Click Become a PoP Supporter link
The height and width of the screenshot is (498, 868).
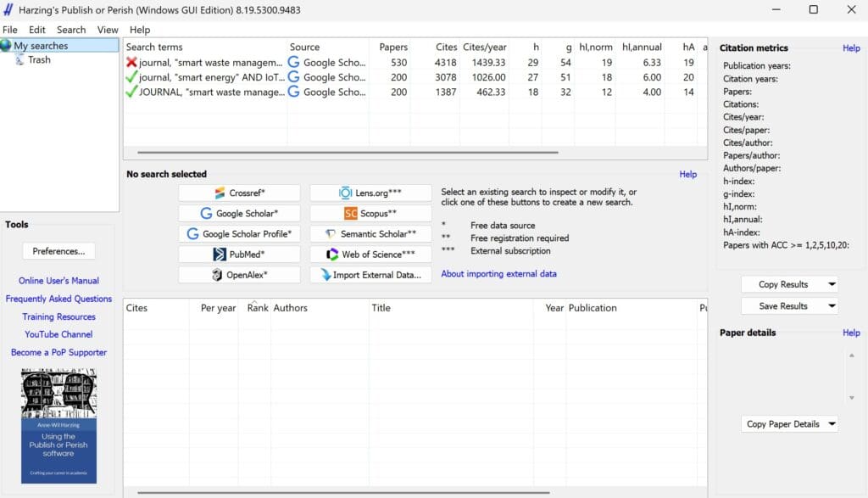58,352
